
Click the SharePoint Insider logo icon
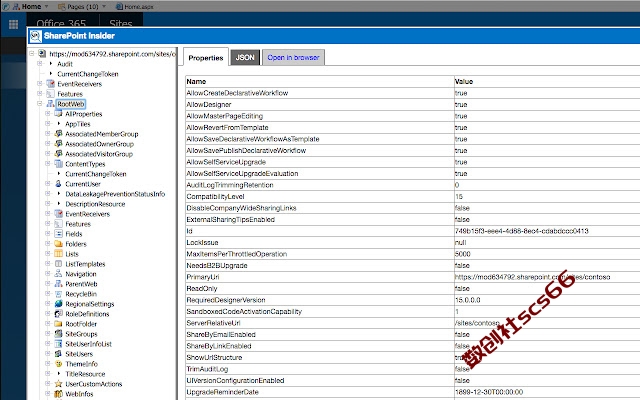36,36
